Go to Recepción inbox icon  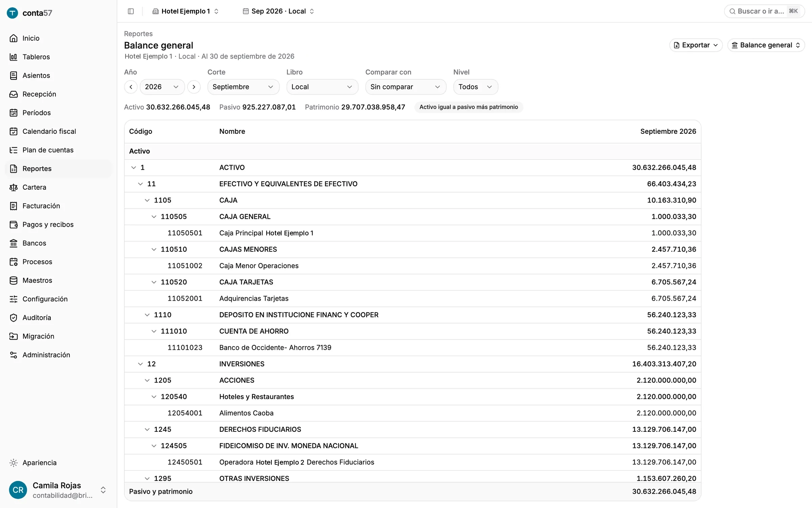point(14,94)
